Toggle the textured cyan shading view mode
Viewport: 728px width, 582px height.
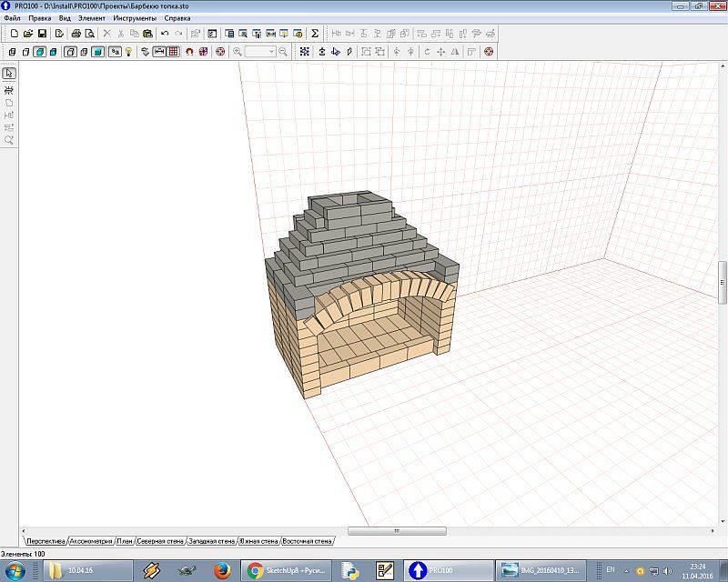[x=55, y=52]
